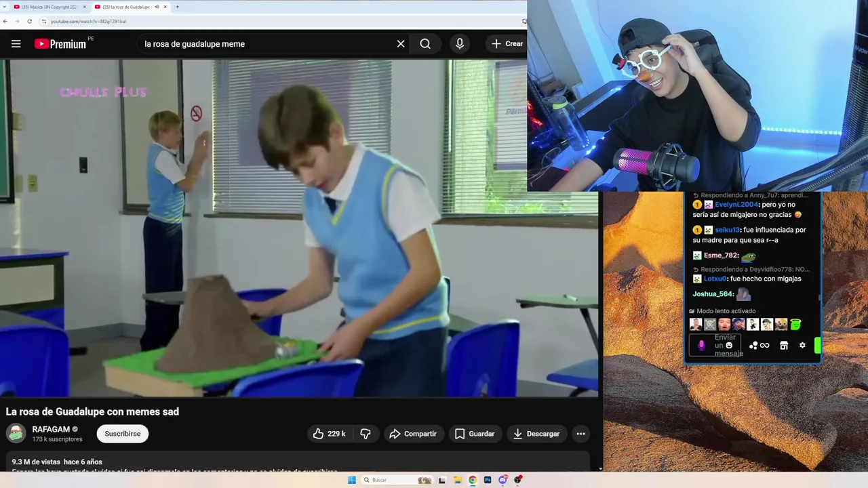Go to YouTube Premium home logo
Image resolution: width=868 pixels, height=488 pixels.
coord(60,43)
